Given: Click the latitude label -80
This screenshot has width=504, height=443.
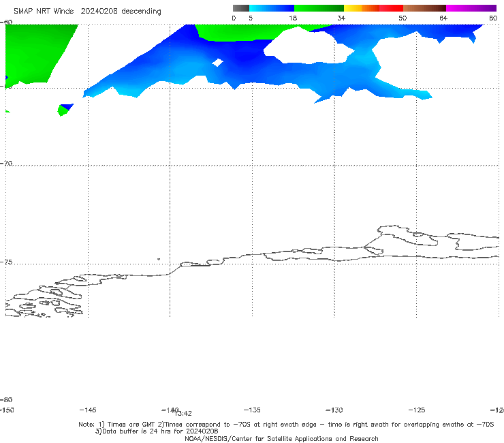Looking at the screenshot, I should [6, 399].
